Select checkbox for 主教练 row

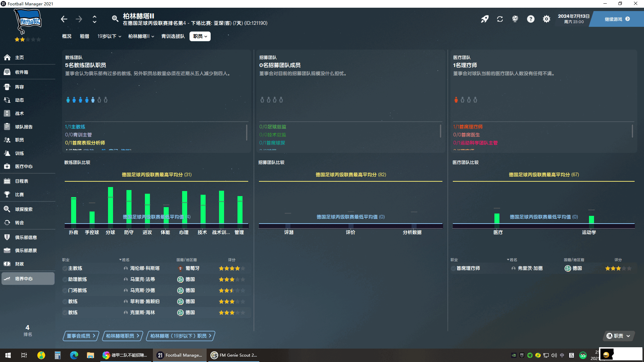[65, 268]
